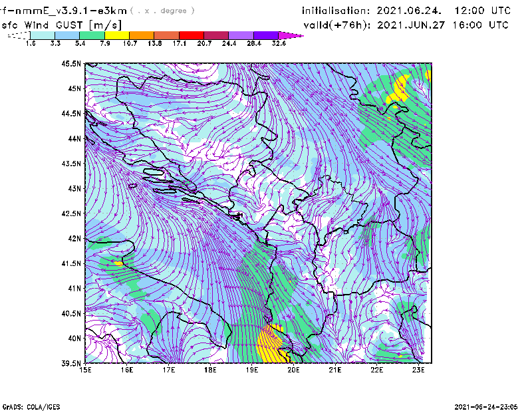The height and width of the screenshot is (411, 532).
Task: Click the light cyan 1.6–3.3 legend swatch
Action: tap(43, 35)
